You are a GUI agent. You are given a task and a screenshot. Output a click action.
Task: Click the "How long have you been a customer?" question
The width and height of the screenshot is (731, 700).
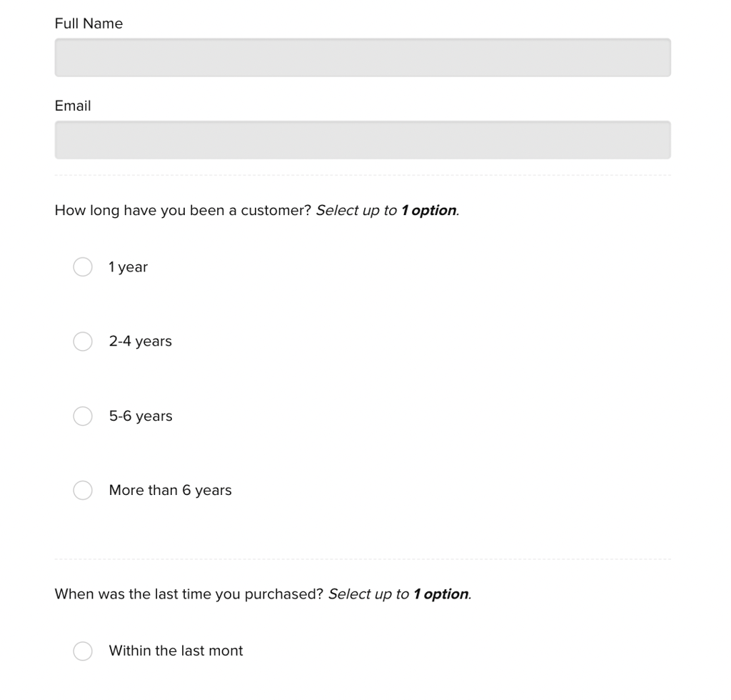(183, 211)
